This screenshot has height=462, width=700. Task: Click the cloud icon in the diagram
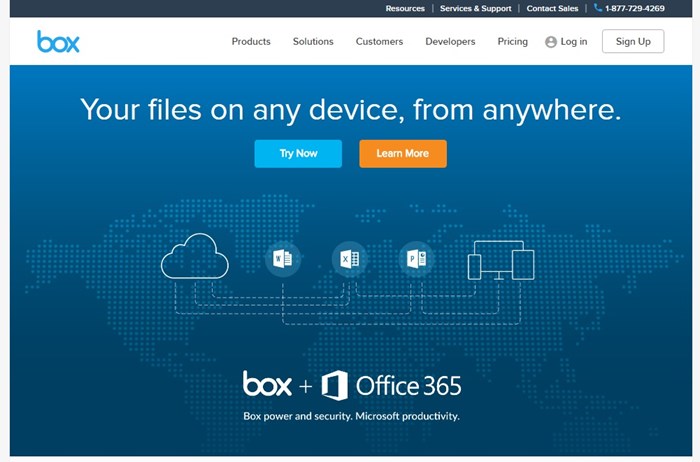195,260
